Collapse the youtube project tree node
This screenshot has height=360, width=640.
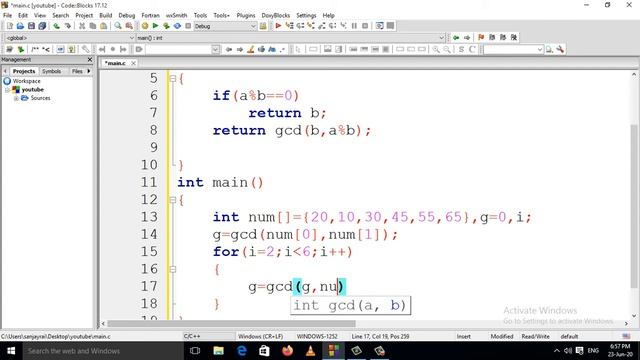7,89
